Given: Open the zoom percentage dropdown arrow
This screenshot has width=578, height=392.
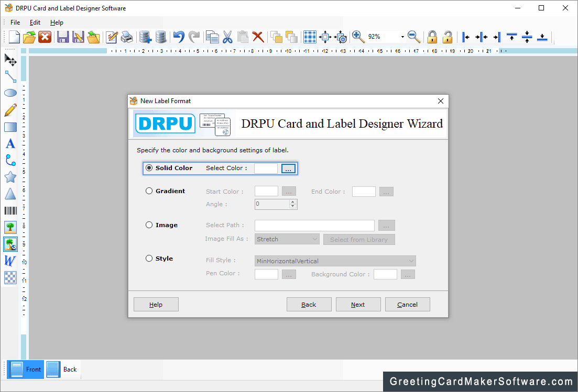Looking at the screenshot, I should coord(402,37).
